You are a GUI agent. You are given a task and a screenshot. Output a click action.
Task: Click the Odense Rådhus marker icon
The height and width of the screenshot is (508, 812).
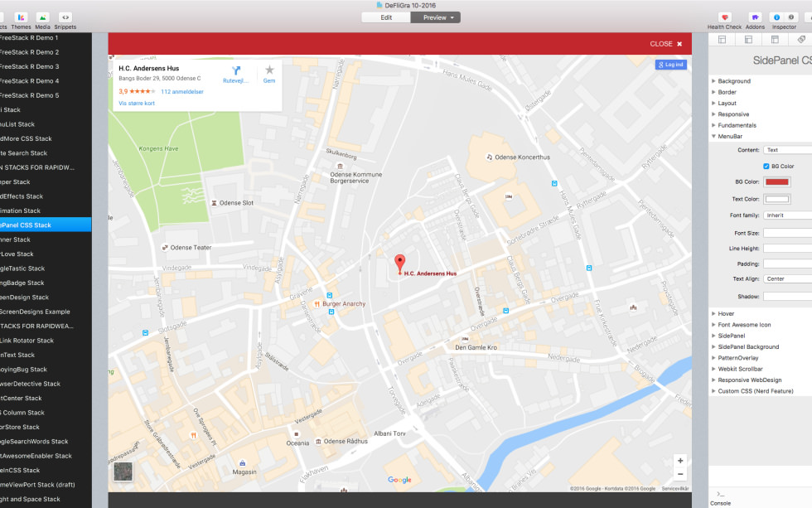click(318, 441)
